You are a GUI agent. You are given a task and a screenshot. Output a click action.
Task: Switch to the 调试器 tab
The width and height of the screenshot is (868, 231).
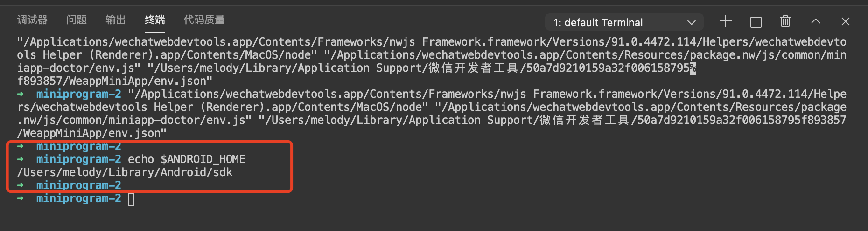pos(32,20)
